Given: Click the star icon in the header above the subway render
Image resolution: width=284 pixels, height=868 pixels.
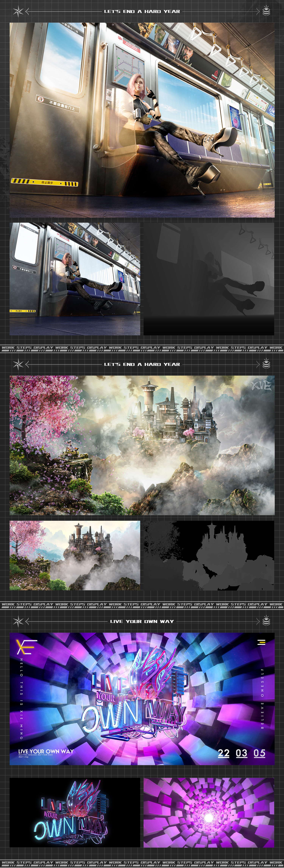Looking at the screenshot, I should (18, 12).
